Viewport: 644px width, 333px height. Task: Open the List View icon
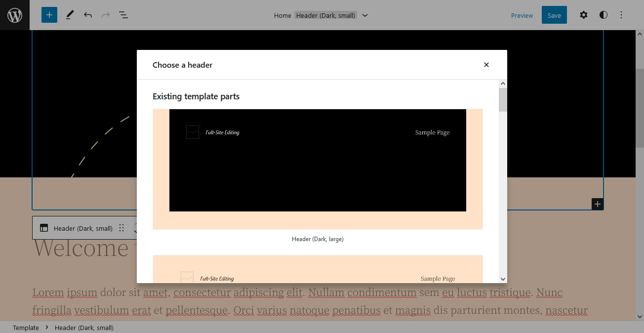coord(123,15)
